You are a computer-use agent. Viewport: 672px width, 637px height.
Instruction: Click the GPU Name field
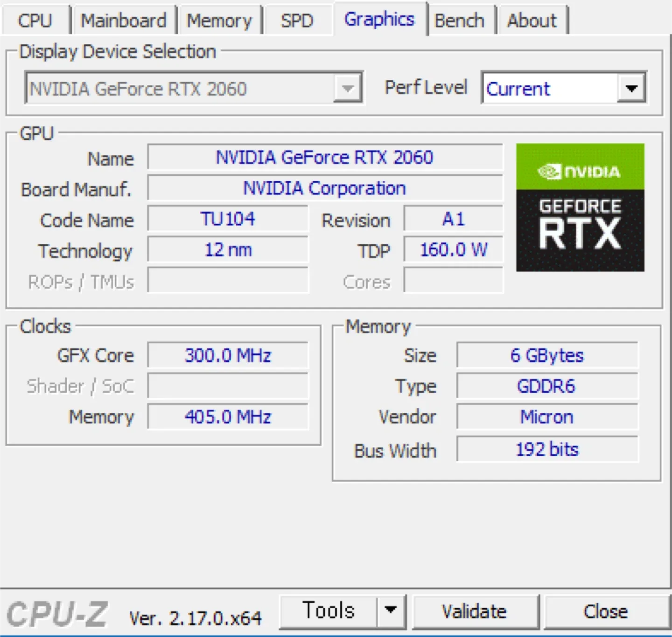pyautogui.click(x=325, y=158)
